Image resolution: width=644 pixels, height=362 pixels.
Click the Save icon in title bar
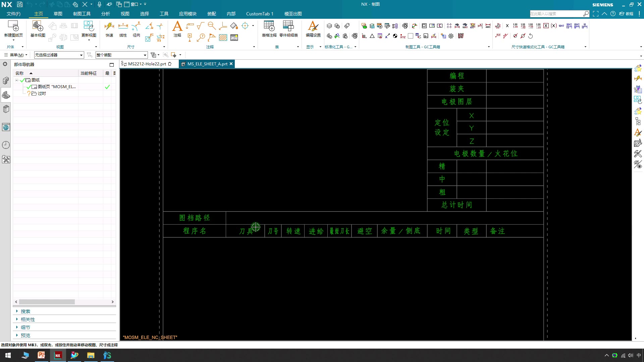pos(20,4)
